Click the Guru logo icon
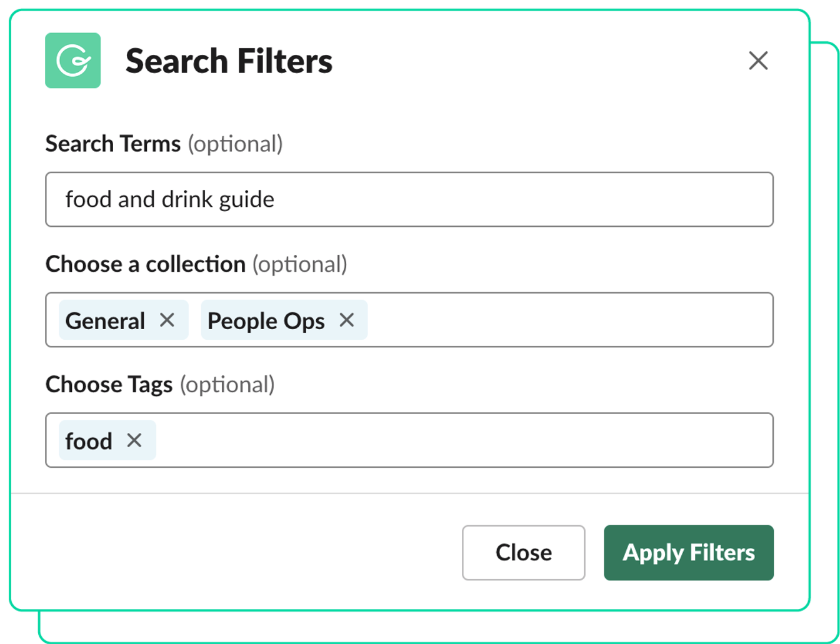The width and height of the screenshot is (840, 644). 72,61
